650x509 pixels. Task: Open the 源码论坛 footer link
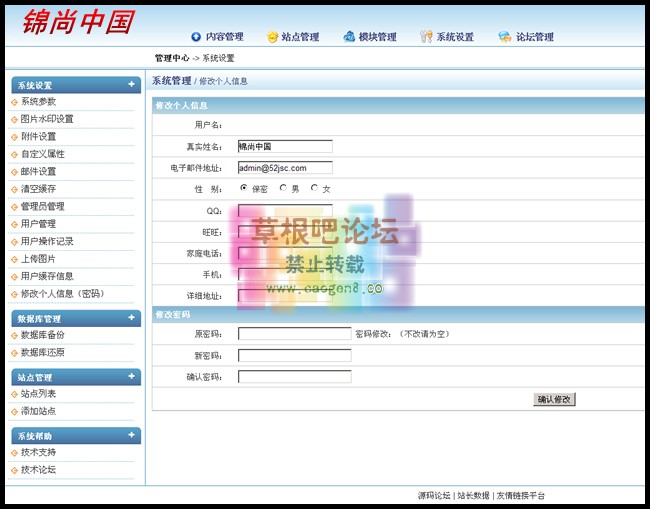click(x=434, y=496)
